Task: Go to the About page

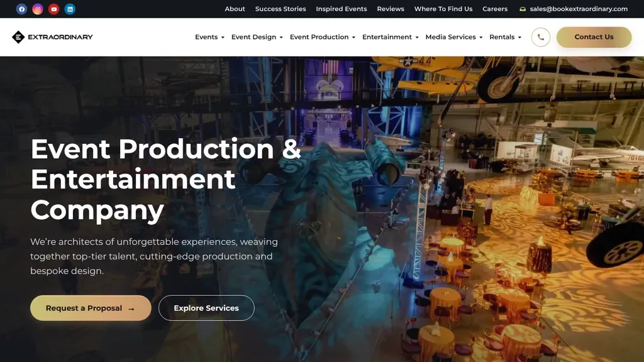Action: coord(235,9)
